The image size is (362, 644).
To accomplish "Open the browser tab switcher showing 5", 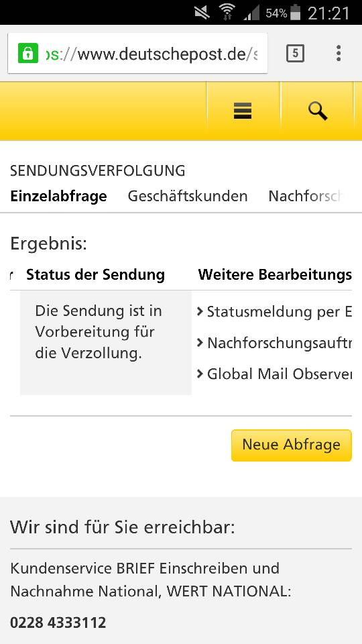I will click(x=295, y=54).
